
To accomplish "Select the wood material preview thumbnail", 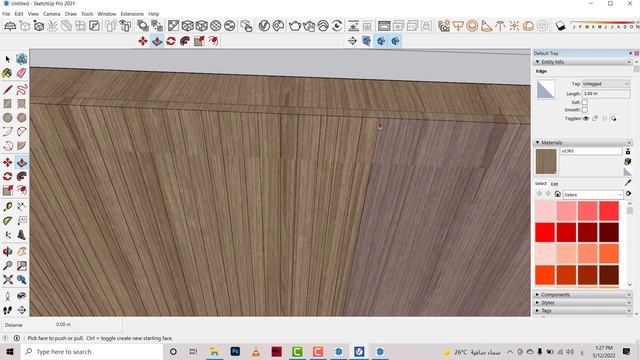I will 546,162.
